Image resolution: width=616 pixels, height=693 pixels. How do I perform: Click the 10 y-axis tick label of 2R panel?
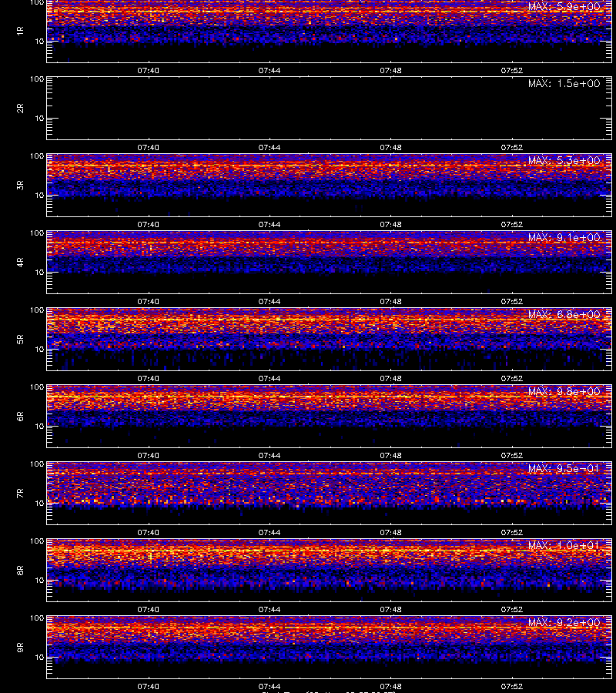point(39,118)
